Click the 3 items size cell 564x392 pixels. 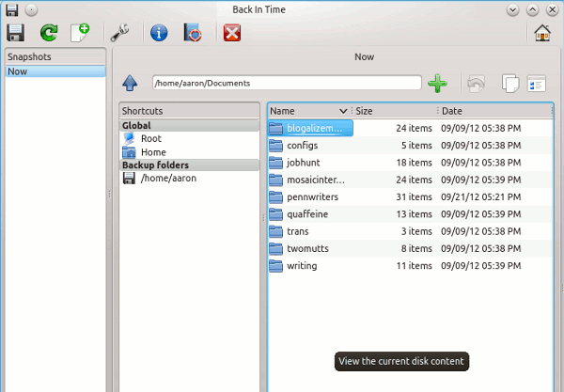(x=416, y=231)
